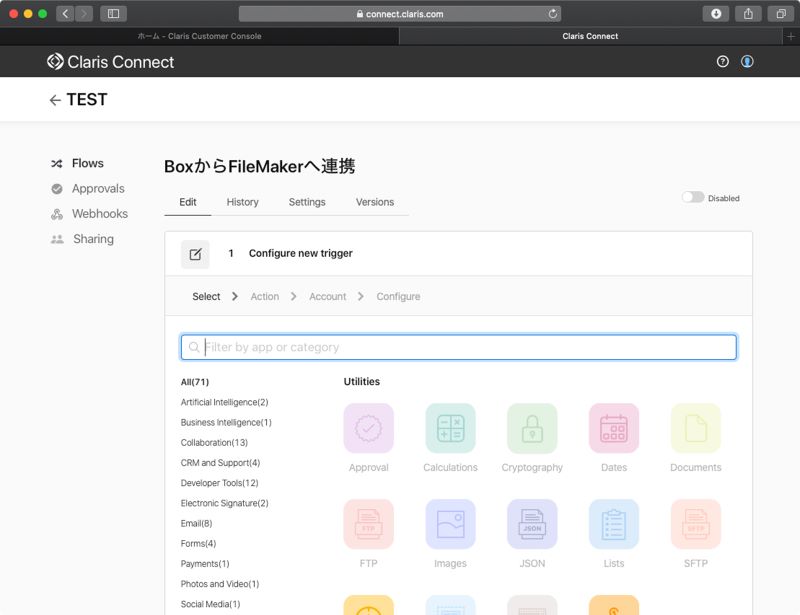Click the Utilities section heading
The image size is (800, 615).
[362, 382]
